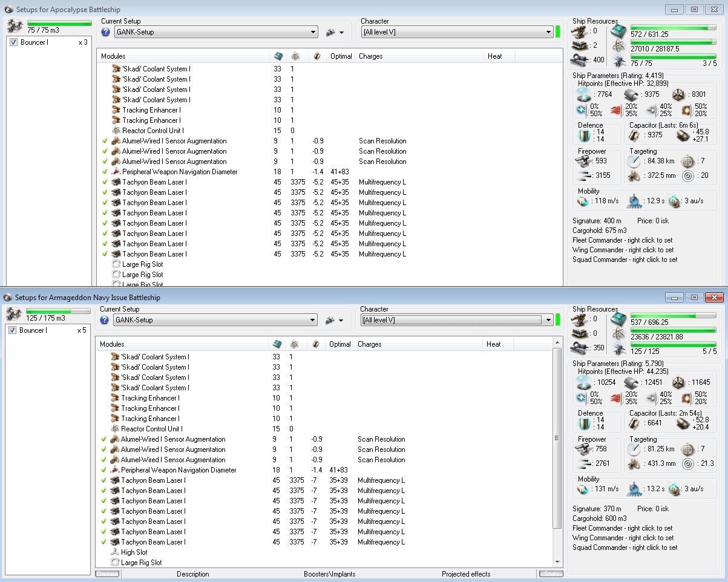Image resolution: width=728 pixels, height=582 pixels.
Task: Click the Defence shield icon in Armageddon window
Action: point(584,423)
